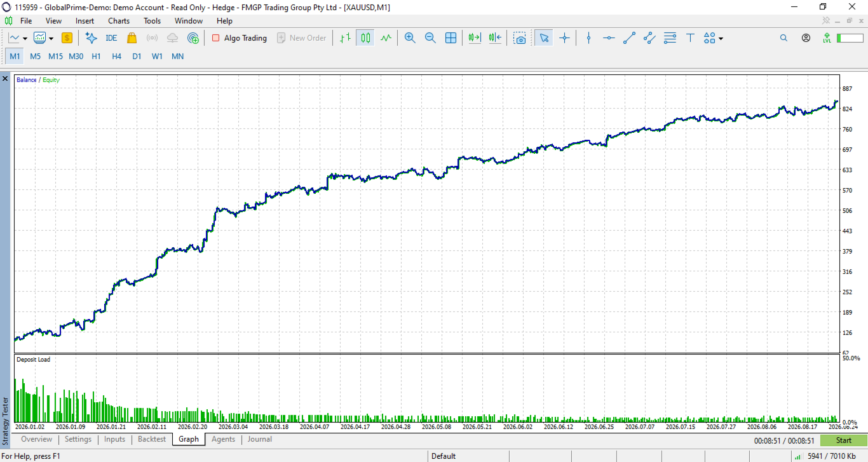The image size is (868, 462).
Task: Click the Balance legend label
Action: 27,80
